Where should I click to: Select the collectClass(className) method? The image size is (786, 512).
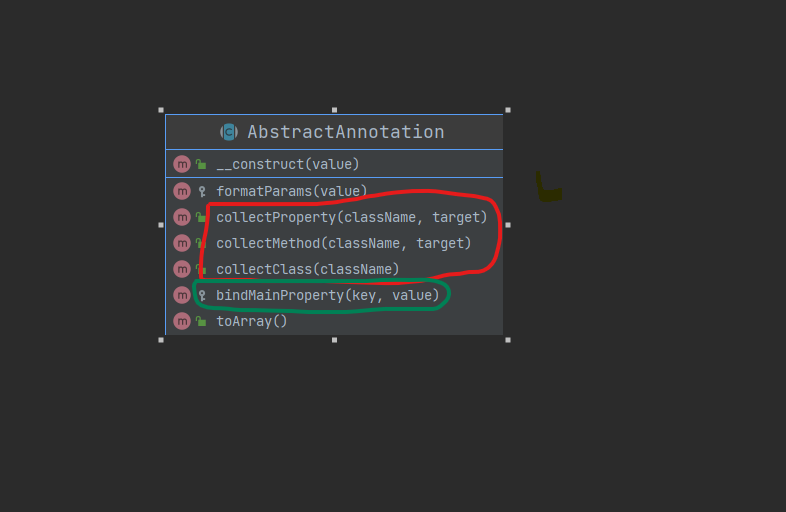[308, 269]
